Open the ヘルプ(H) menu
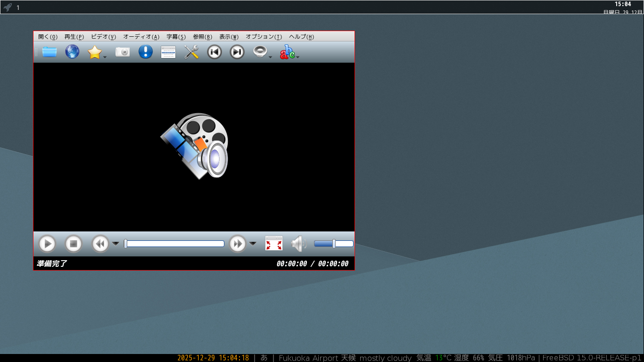The image size is (644, 362). click(301, 37)
